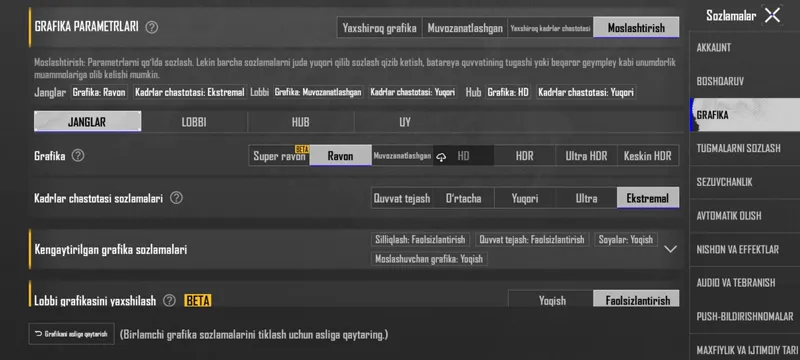Set frame rate to Ekstremal
800x360 pixels.
[648, 198]
